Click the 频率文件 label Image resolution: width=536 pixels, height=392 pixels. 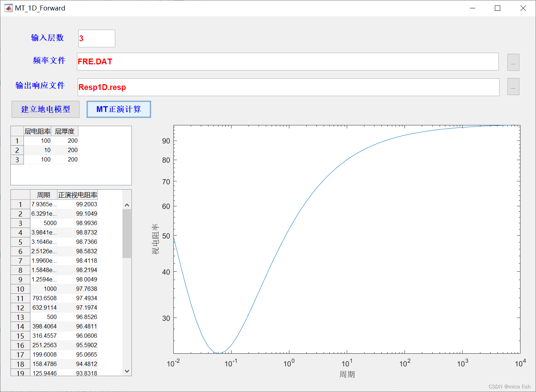[x=49, y=60]
